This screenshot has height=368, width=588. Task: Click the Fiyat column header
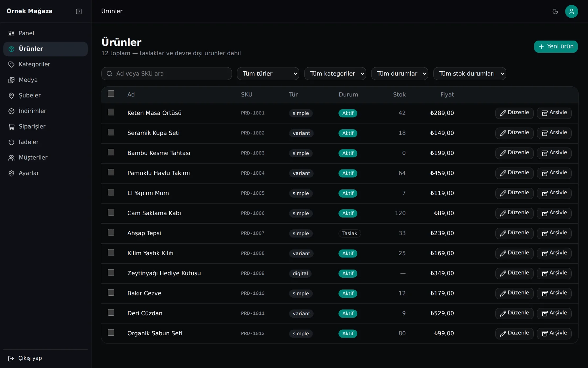[x=447, y=95]
